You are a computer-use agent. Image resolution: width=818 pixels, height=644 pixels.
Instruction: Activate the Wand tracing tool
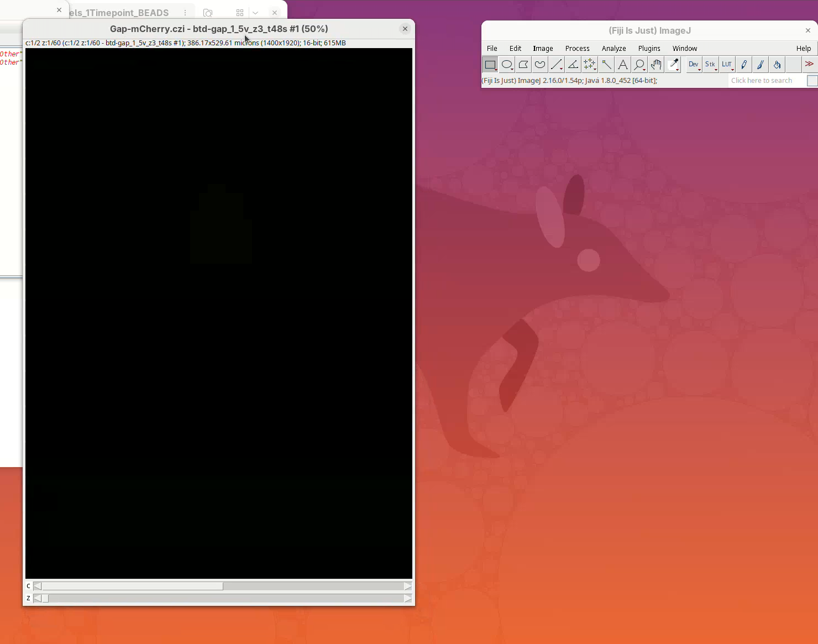pos(606,65)
